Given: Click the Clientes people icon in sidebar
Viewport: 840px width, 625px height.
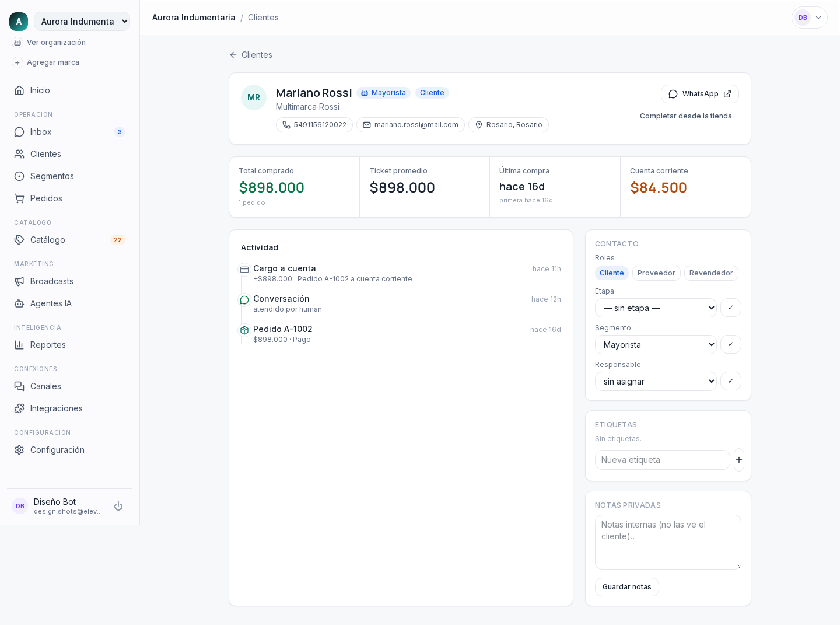Looking at the screenshot, I should 19,154.
